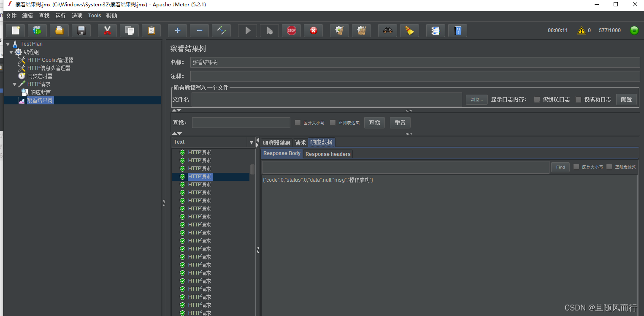Collapse all nodes with the minus icon
The width and height of the screenshot is (644, 316).
[x=199, y=30]
